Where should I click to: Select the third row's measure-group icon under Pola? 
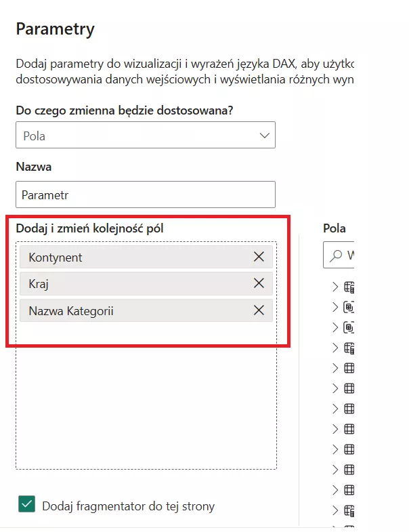pos(349,327)
